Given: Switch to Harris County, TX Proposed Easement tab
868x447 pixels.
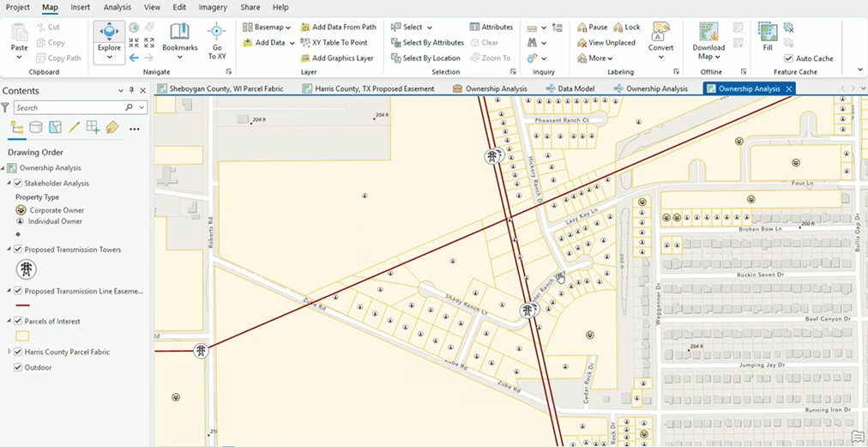Looking at the screenshot, I should (369, 88).
